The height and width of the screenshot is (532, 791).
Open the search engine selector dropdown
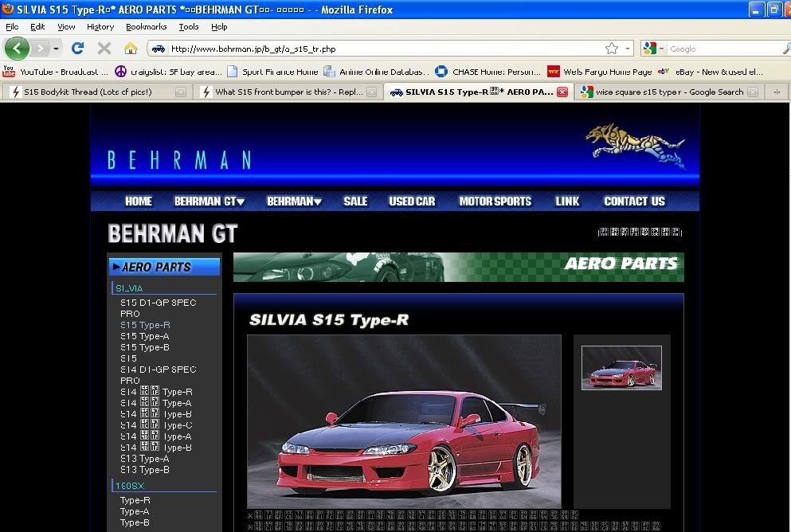coord(654,49)
